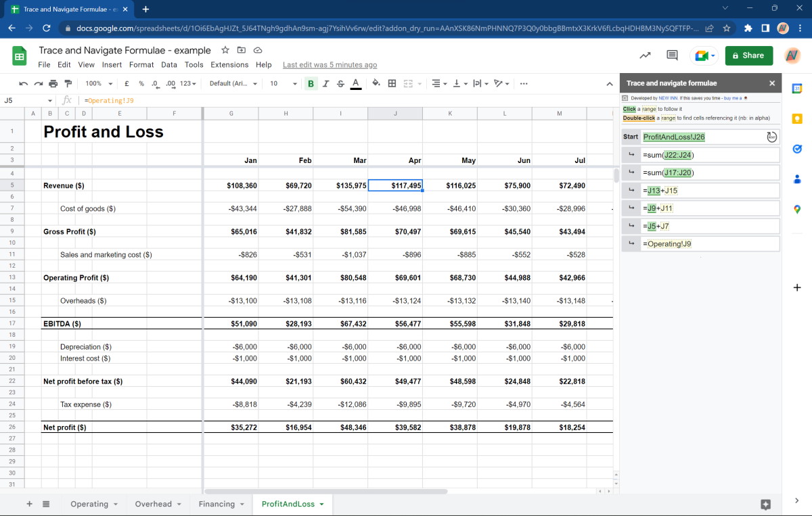This screenshot has width=812, height=516.
Task: Click the Explore button at bottom right
Action: pyautogui.click(x=765, y=505)
